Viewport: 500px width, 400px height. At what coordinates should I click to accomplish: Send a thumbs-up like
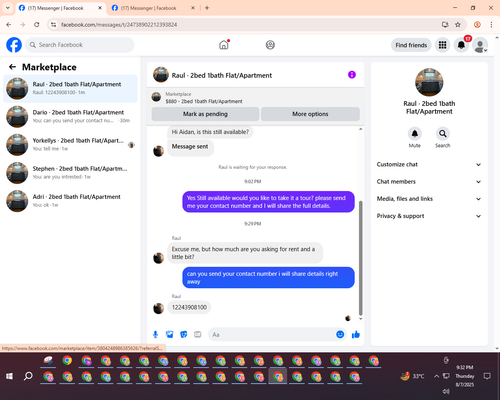[x=356, y=334]
